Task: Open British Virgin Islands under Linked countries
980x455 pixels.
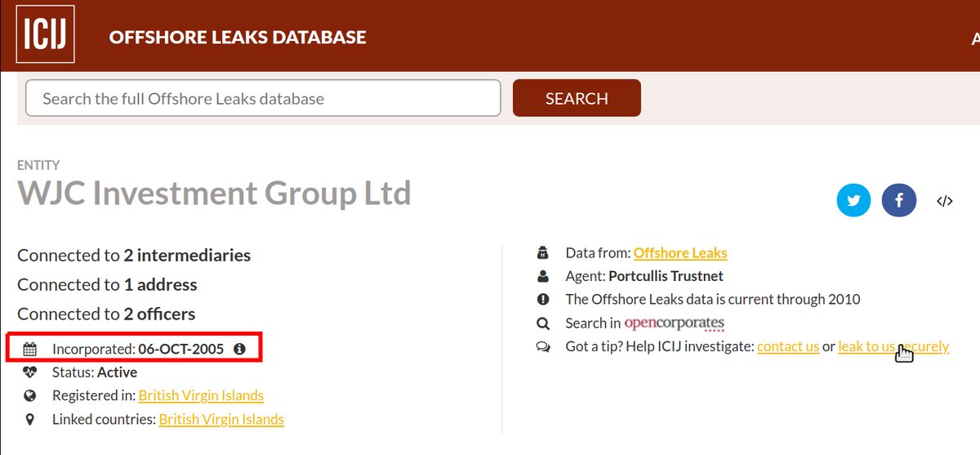Action: (x=221, y=420)
